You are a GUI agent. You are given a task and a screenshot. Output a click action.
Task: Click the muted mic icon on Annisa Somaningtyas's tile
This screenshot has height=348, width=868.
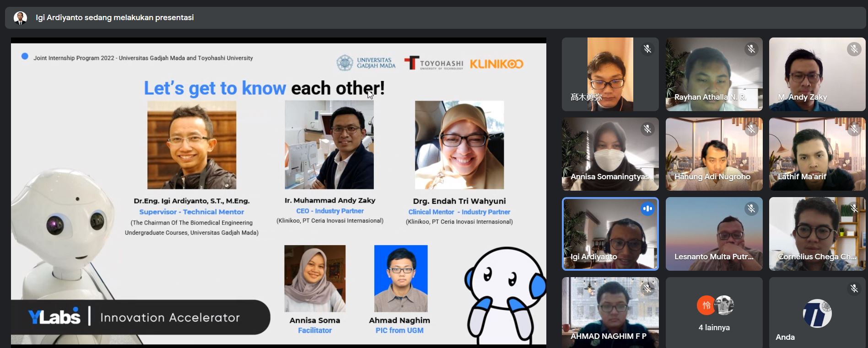coord(647,129)
